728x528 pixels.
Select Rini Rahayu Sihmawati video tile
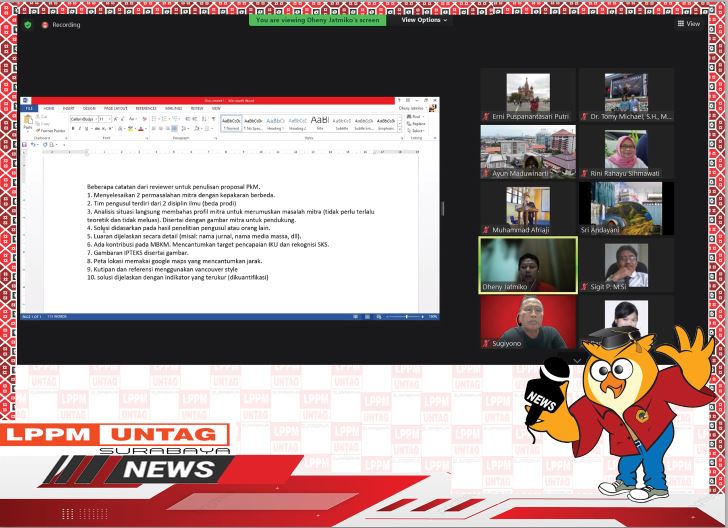626,151
